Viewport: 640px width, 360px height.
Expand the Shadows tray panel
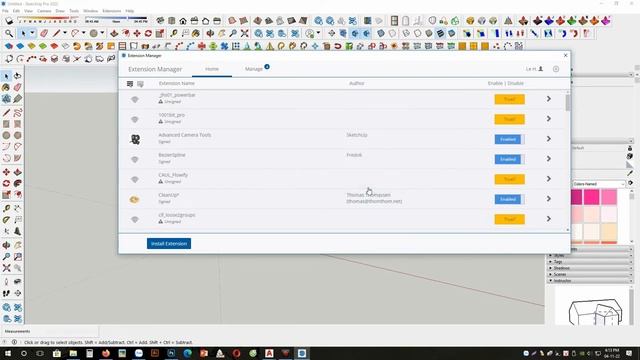coord(589,268)
